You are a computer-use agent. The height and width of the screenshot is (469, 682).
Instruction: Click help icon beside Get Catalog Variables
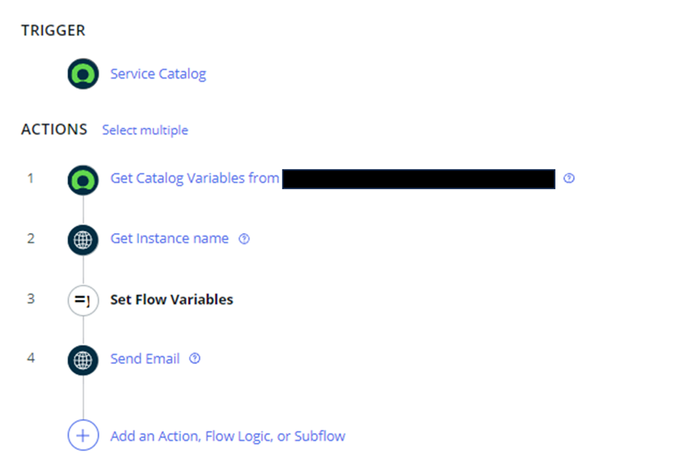[568, 178]
